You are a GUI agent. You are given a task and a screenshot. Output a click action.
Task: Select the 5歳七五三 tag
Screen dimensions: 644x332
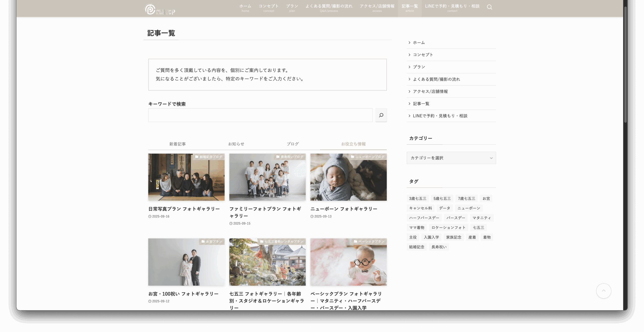(x=442, y=199)
